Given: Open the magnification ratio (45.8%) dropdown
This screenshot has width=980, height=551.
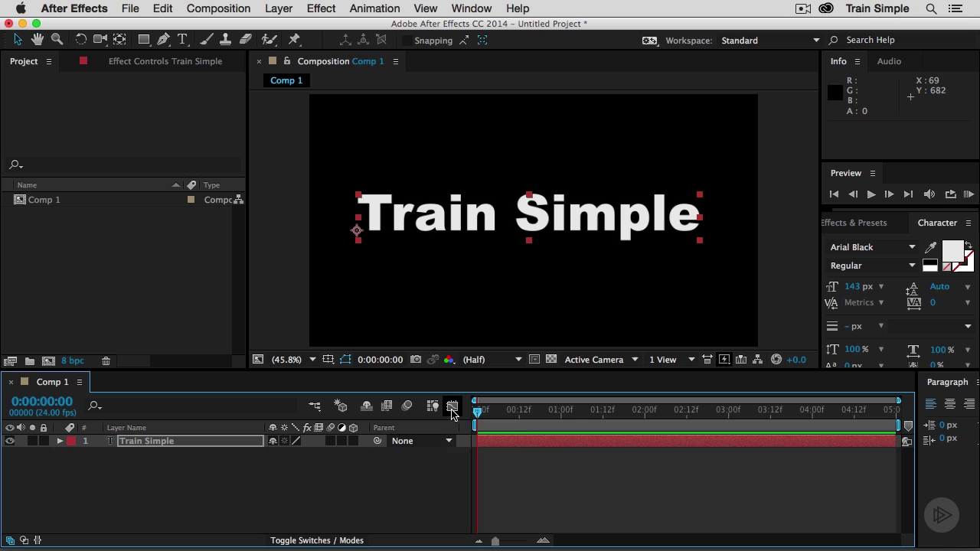Looking at the screenshot, I should [x=293, y=360].
